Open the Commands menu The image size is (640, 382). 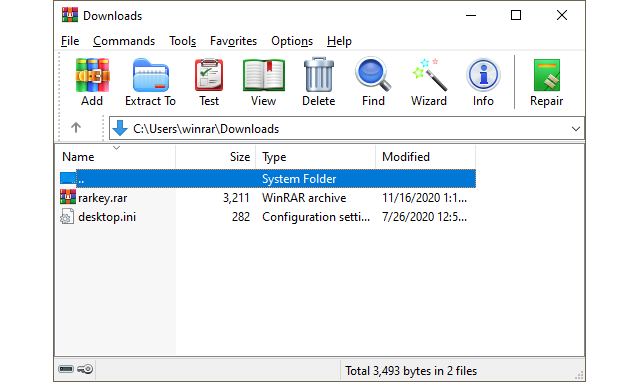coord(124,41)
